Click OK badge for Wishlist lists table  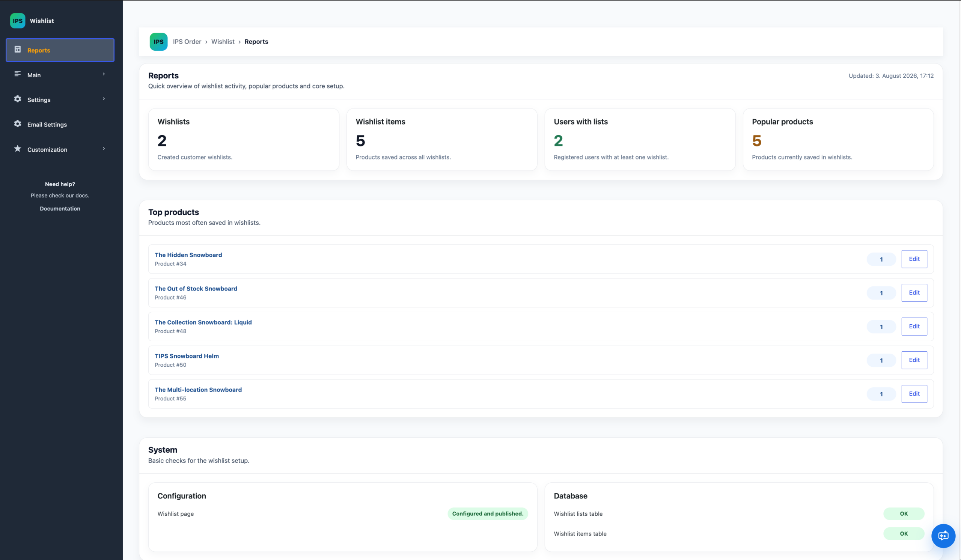tap(904, 513)
